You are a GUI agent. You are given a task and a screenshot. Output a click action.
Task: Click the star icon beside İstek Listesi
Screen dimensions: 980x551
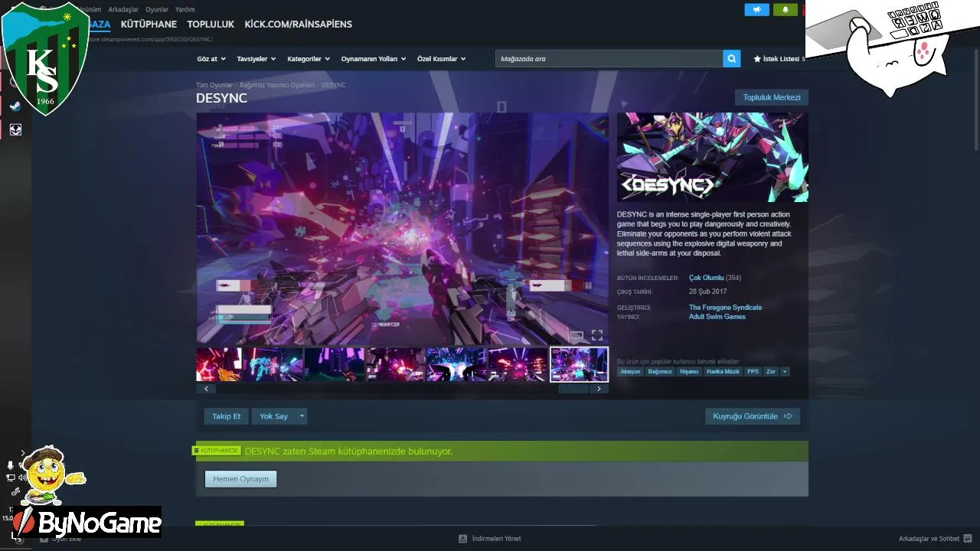757,59
